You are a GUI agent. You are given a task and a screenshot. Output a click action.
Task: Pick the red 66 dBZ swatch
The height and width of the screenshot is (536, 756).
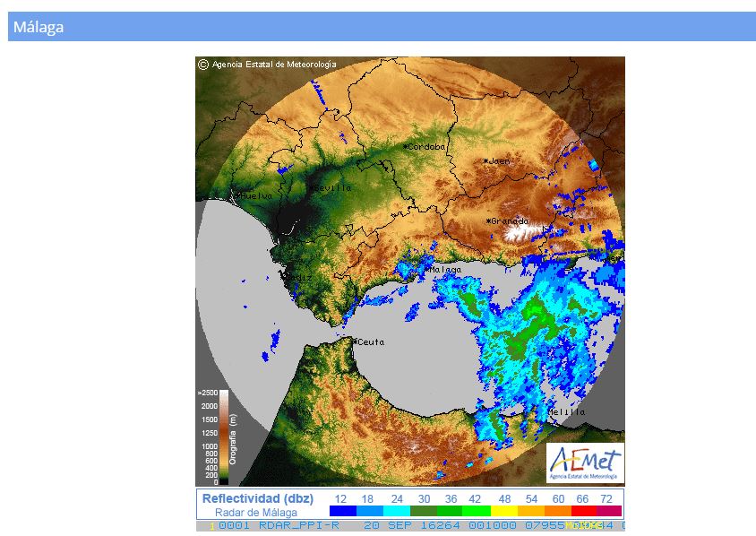583,512
